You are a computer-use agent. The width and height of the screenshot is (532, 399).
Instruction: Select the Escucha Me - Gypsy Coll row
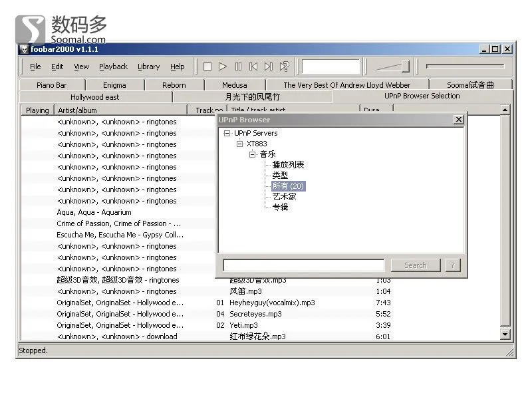click(x=118, y=235)
